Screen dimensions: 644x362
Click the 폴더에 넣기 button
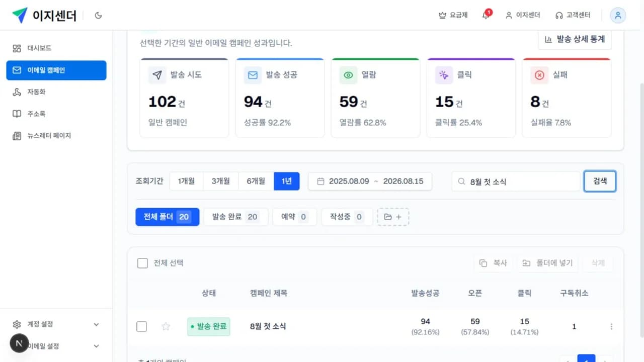coord(548,263)
